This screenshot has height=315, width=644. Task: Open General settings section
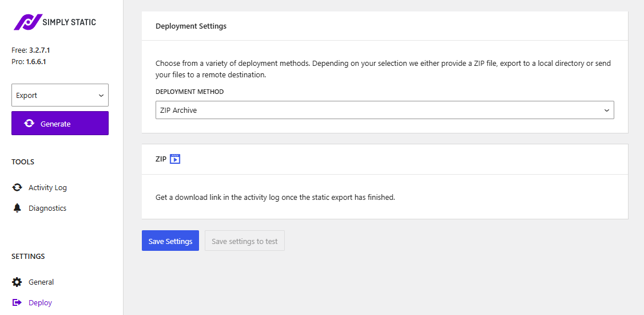coord(41,282)
